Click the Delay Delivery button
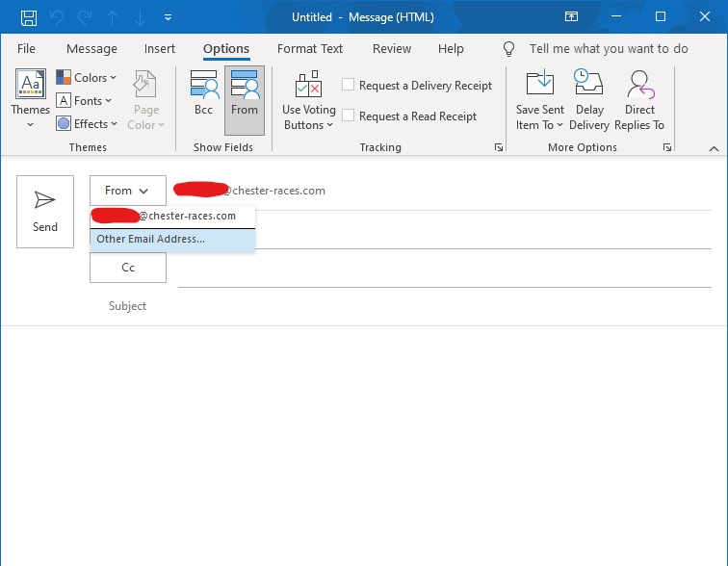728x566 pixels. tap(589, 100)
